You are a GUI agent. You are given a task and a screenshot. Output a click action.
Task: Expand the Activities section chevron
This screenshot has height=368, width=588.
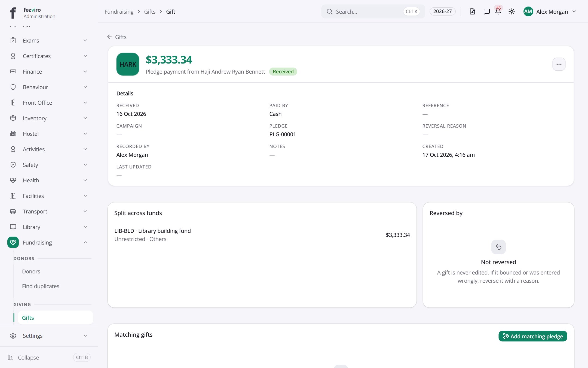[x=85, y=149]
